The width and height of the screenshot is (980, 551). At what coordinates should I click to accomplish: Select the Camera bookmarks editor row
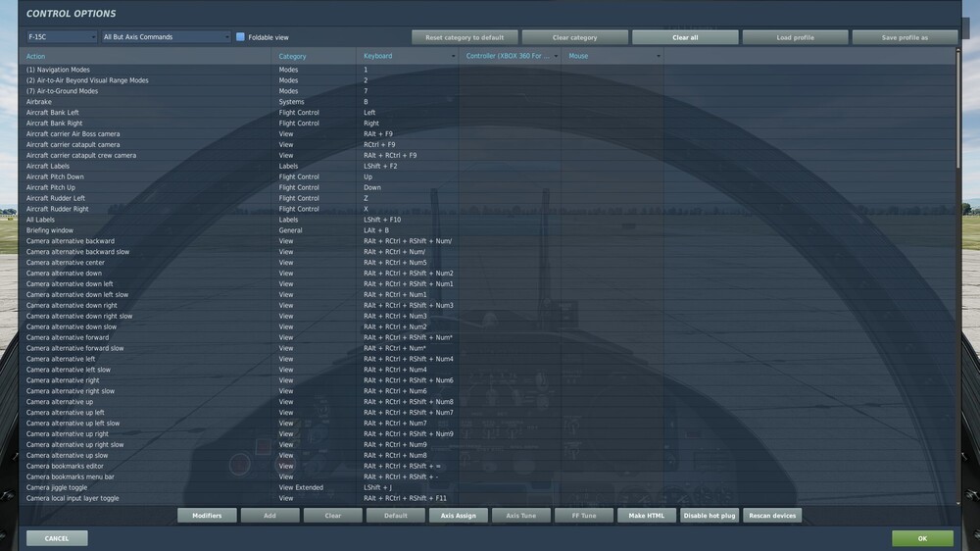pos(488,466)
